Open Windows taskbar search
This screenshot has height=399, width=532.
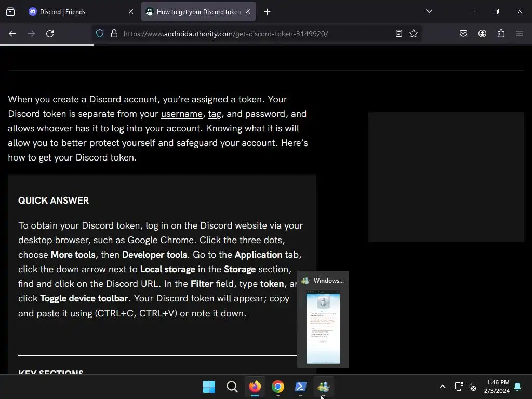click(x=232, y=387)
